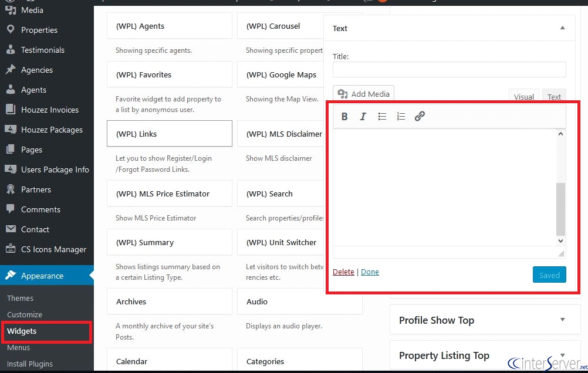Open Themes submenu item
This screenshot has height=373, width=588.
tap(21, 298)
